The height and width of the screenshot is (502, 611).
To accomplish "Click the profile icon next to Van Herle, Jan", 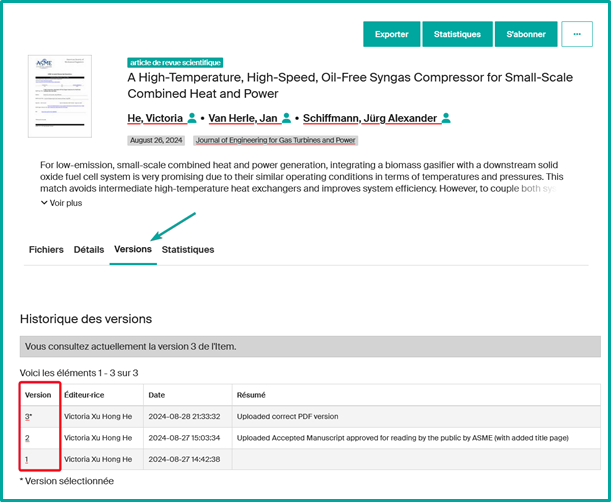I will click(285, 118).
